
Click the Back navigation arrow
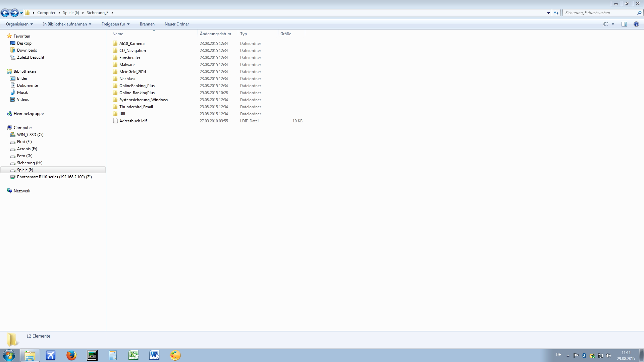pyautogui.click(x=5, y=13)
